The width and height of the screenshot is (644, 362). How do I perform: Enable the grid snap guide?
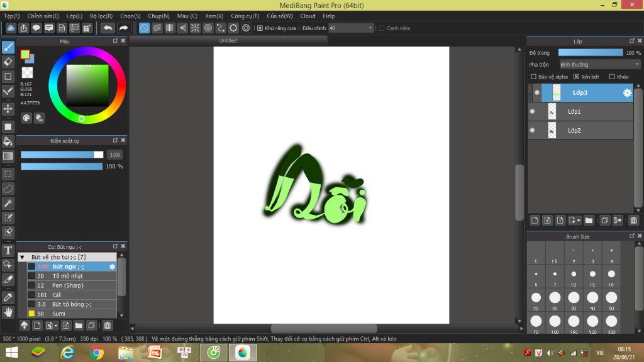click(x=170, y=28)
